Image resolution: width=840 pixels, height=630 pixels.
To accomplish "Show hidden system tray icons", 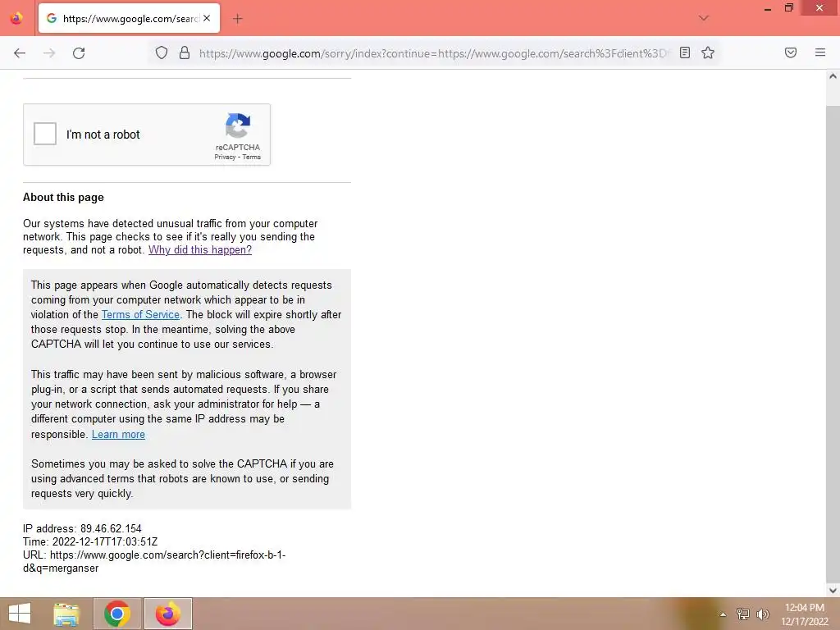I will coord(724,614).
